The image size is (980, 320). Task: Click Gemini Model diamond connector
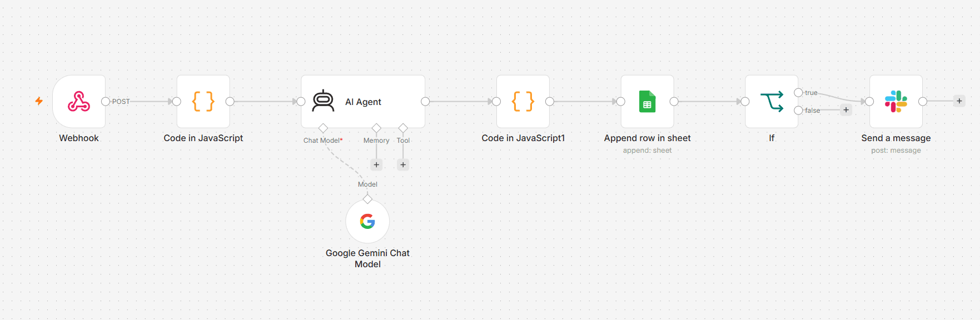click(x=367, y=199)
